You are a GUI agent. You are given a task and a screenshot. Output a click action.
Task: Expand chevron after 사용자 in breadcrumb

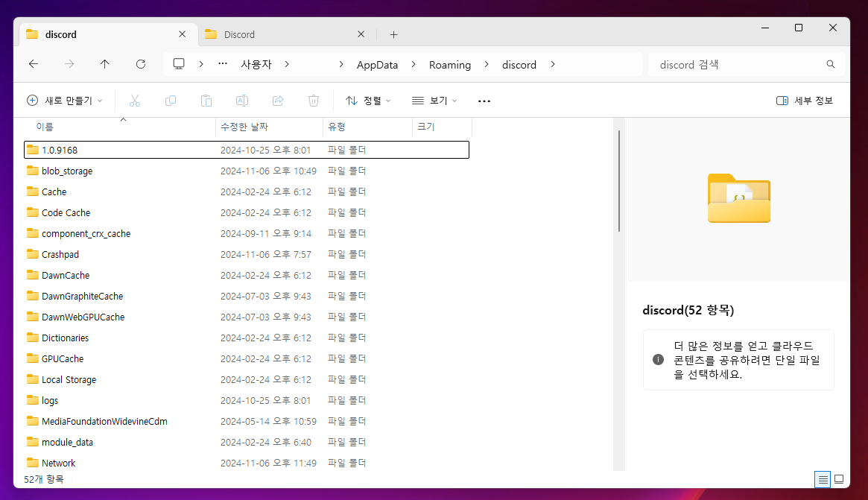click(x=287, y=64)
